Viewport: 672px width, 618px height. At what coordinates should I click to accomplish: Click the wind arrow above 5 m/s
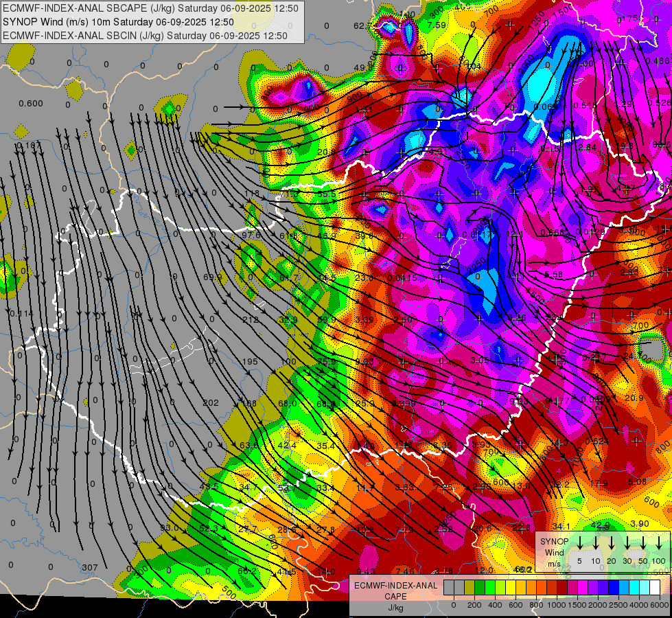580,542
